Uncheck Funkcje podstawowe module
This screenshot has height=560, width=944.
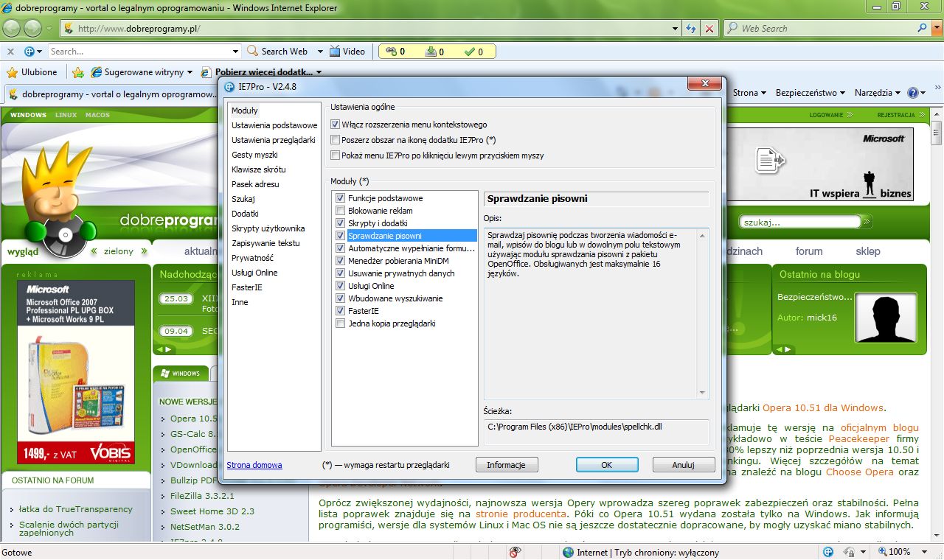pos(340,198)
